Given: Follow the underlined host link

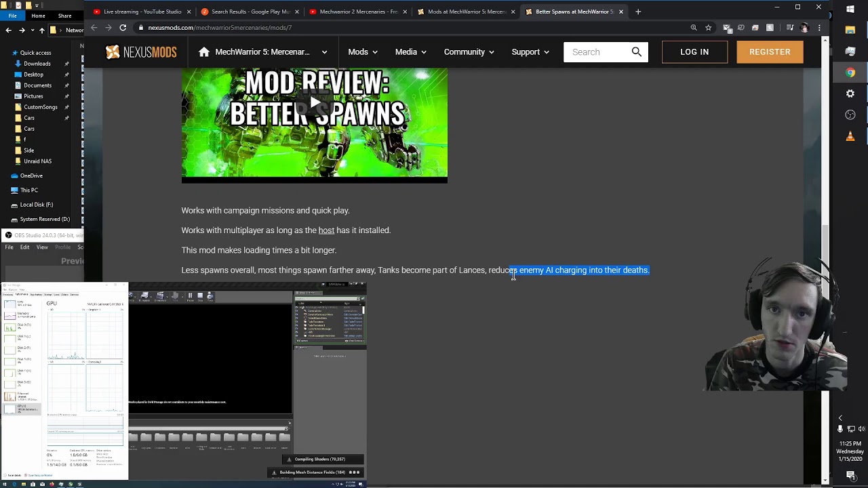Looking at the screenshot, I should pos(326,230).
